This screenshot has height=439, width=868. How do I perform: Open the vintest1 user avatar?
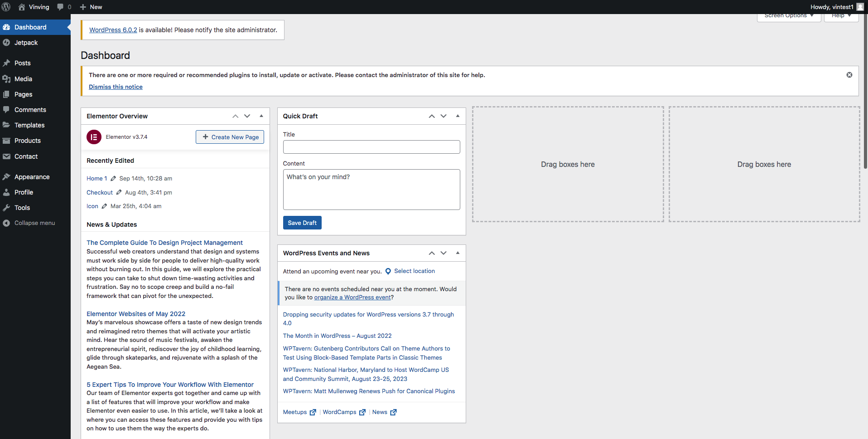860,7
